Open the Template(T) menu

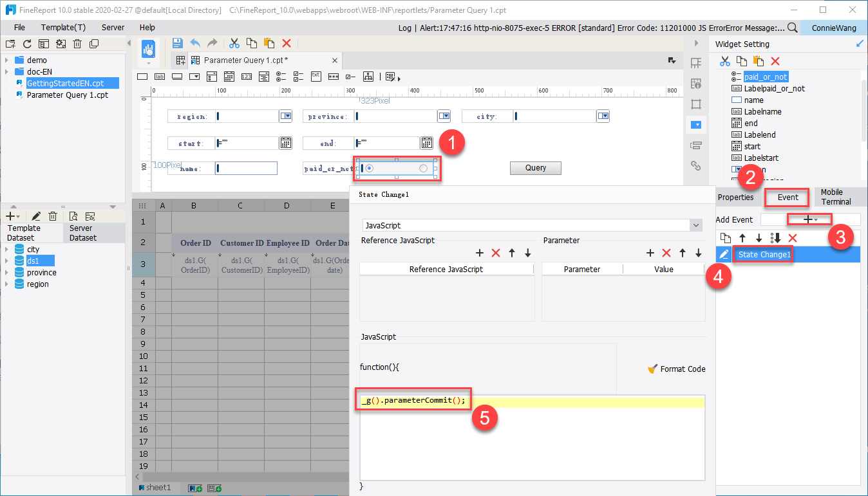(63, 27)
